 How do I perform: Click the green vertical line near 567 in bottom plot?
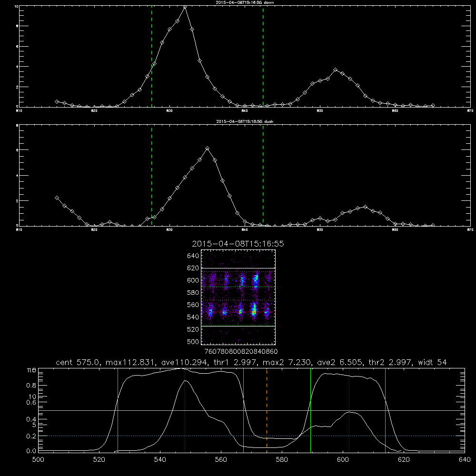pyautogui.click(x=243, y=410)
